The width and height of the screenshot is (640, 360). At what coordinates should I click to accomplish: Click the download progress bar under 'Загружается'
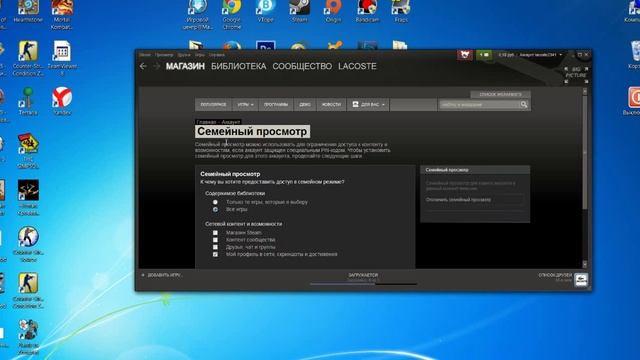(x=363, y=284)
